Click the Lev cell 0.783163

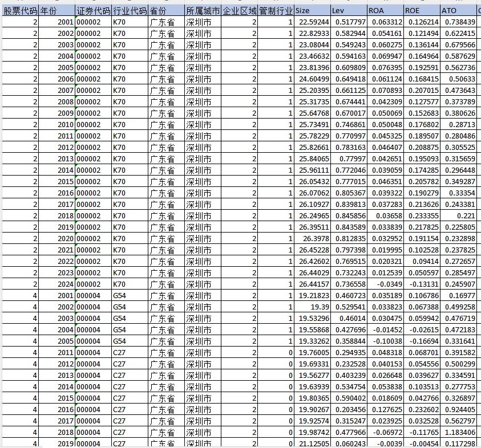coord(349,148)
